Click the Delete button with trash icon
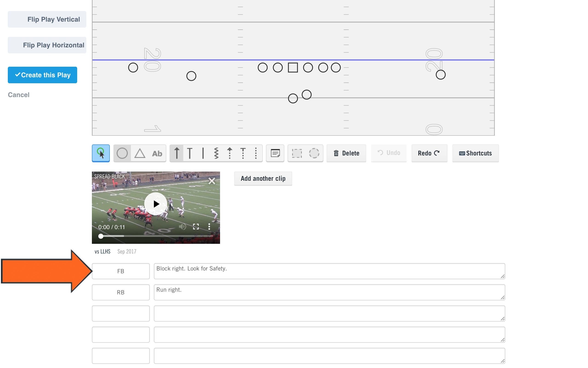 coord(346,153)
